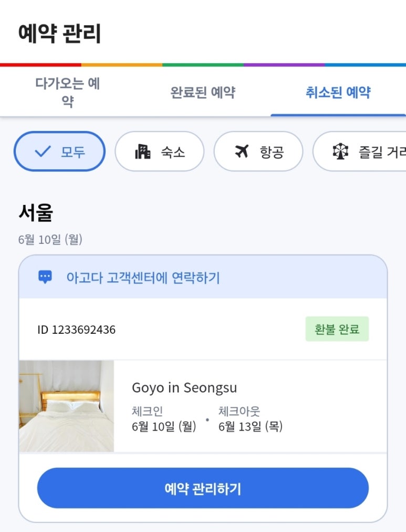Tap the ferris wheel 즐길 거리 icon
This screenshot has height=532, width=406.
tap(341, 152)
